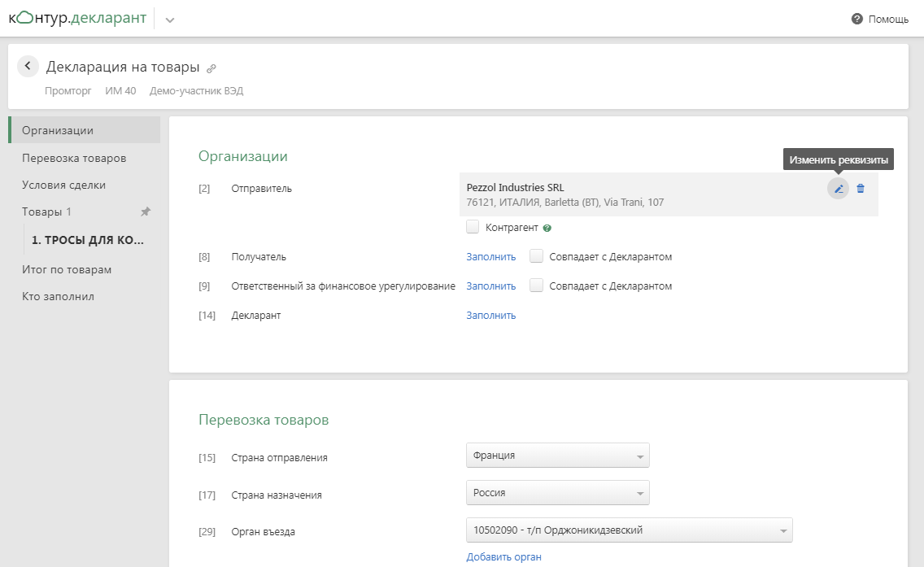Screen dimensions: 924x567
Task: Click the link icon beside the declaration title
Action: (211, 68)
